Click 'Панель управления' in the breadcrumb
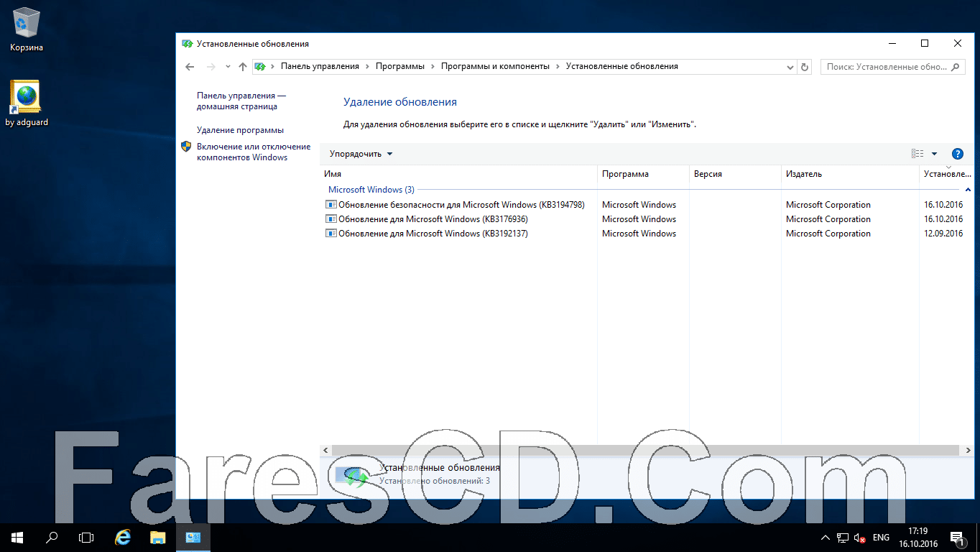980x552 pixels. [x=320, y=66]
